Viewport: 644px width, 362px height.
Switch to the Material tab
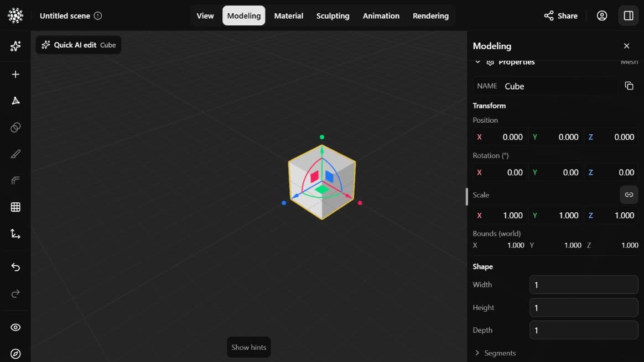[288, 15]
